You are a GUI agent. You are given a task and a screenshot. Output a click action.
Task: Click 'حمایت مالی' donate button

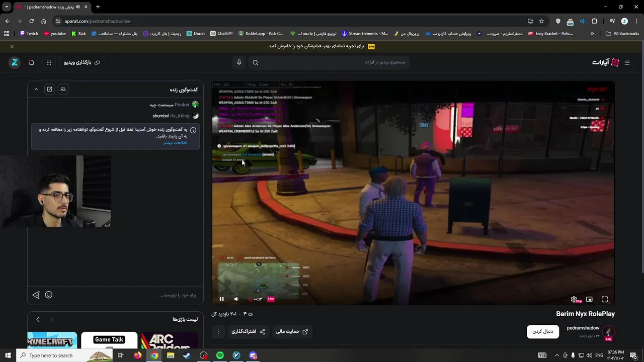click(x=292, y=332)
